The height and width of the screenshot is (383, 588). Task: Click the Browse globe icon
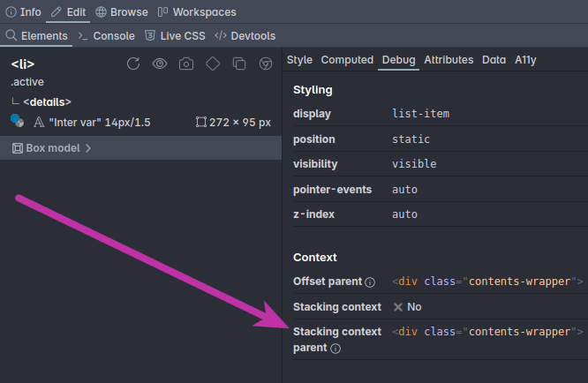click(101, 12)
